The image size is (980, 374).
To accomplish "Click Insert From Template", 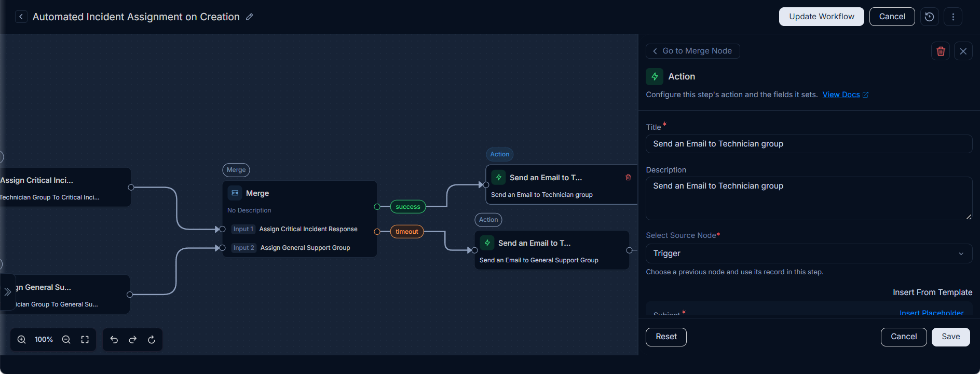I will (x=932, y=292).
